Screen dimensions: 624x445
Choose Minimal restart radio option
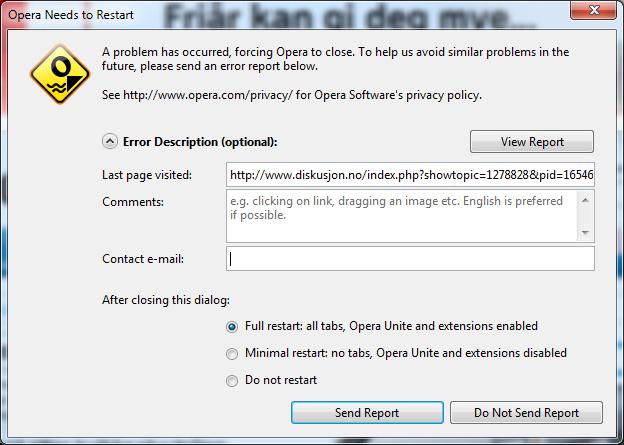(232, 353)
